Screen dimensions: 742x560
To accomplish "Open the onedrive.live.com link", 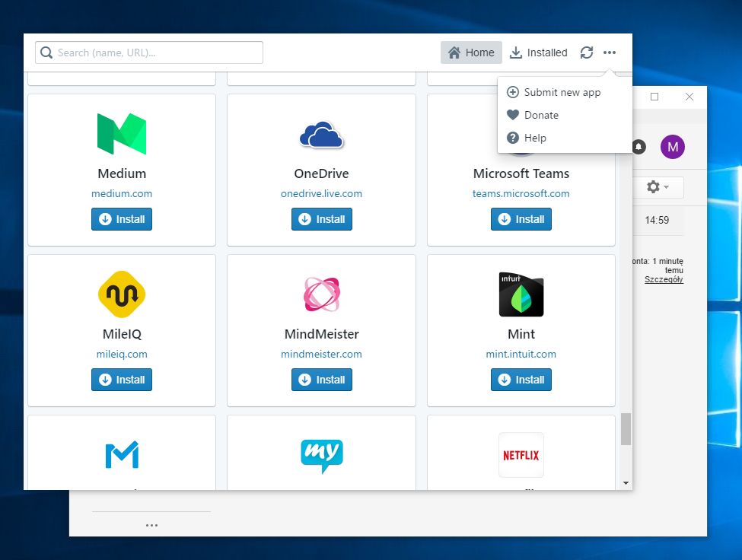I will 321,193.
